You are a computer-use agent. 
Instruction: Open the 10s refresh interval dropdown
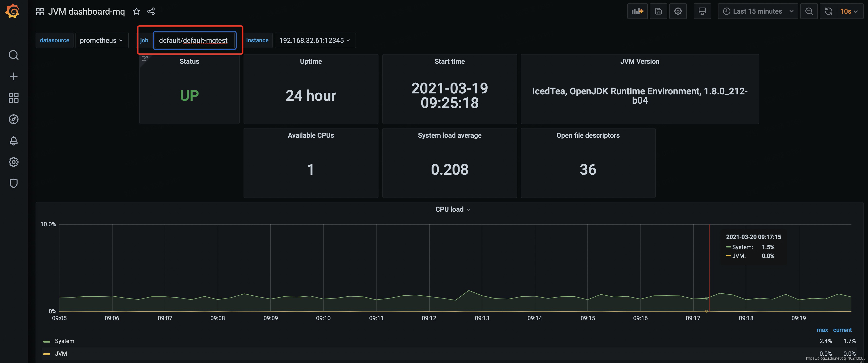coord(849,11)
